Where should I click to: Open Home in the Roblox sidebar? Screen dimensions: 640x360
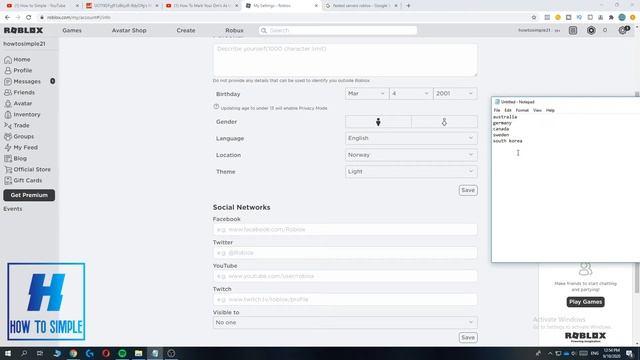click(x=17, y=60)
